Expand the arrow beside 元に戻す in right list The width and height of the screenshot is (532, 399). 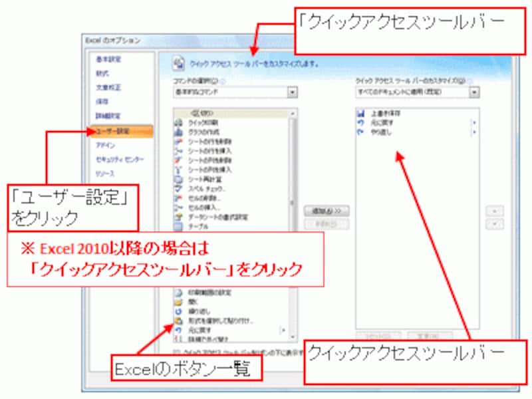click(474, 123)
